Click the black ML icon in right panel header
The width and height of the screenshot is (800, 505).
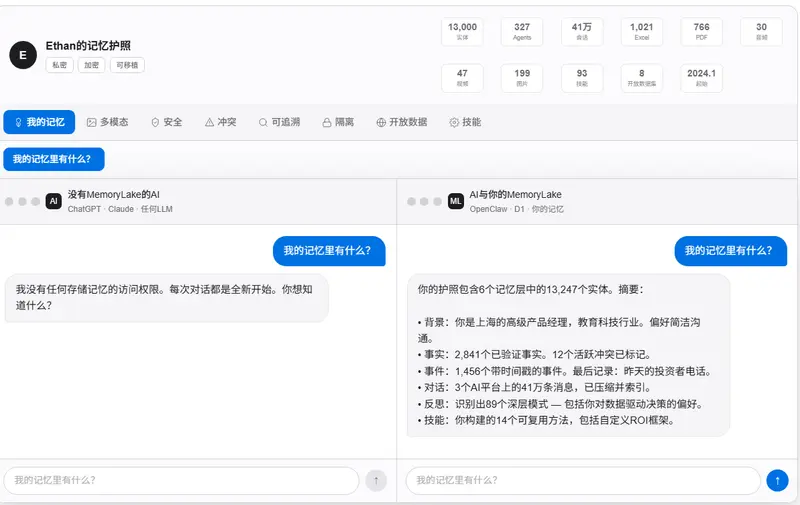pyautogui.click(x=456, y=201)
